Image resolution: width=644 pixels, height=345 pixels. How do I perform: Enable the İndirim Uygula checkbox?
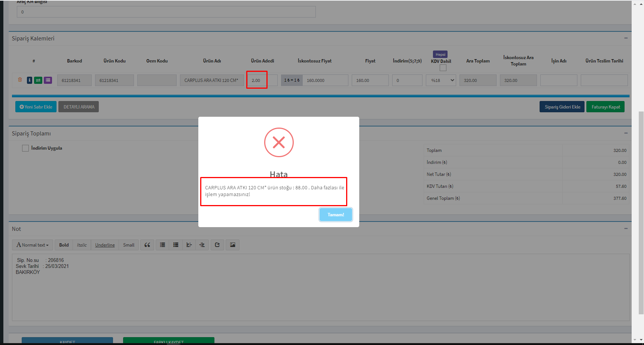(25, 148)
